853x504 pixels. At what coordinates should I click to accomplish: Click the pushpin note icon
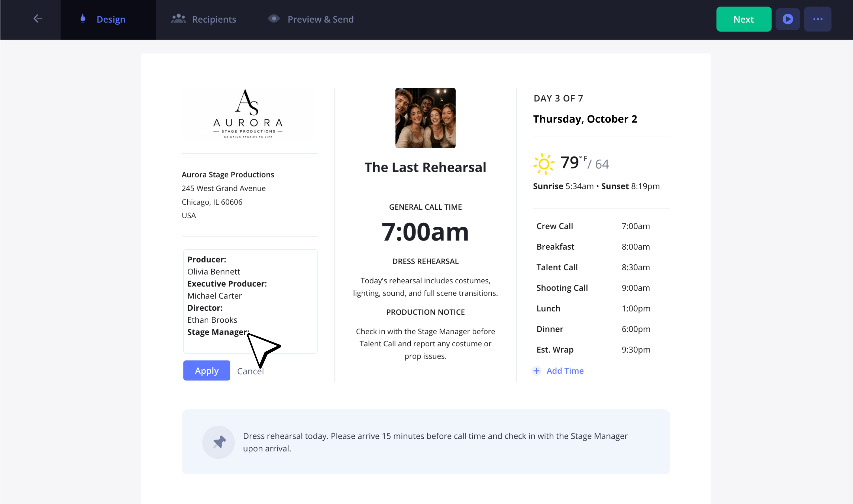click(219, 442)
